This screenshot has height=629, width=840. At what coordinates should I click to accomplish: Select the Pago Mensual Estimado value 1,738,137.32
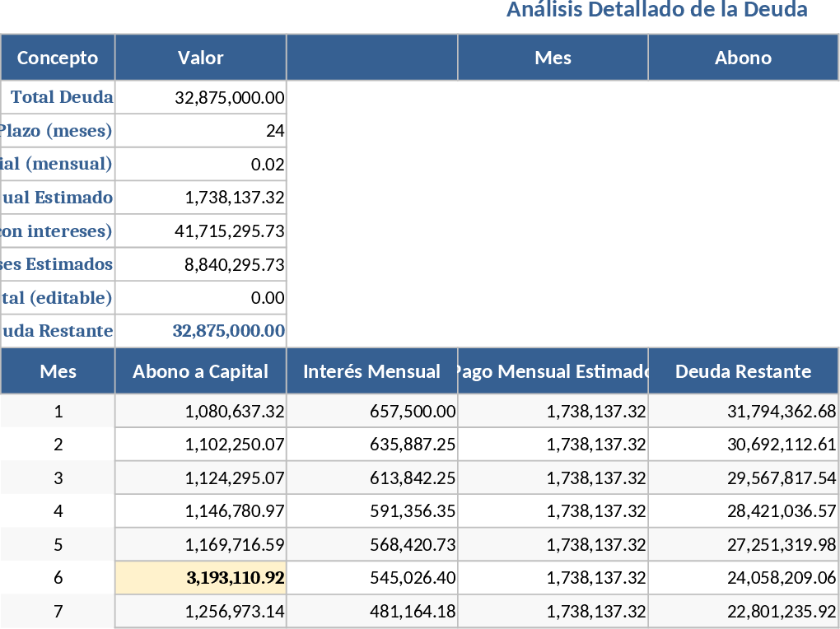(201, 197)
